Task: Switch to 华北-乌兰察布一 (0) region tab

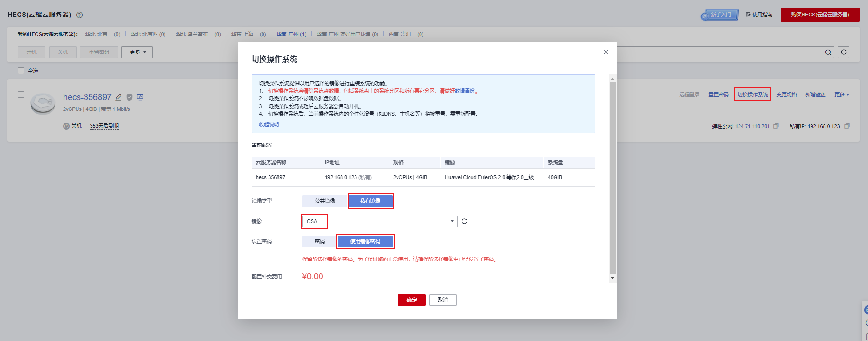Action: click(x=198, y=34)
